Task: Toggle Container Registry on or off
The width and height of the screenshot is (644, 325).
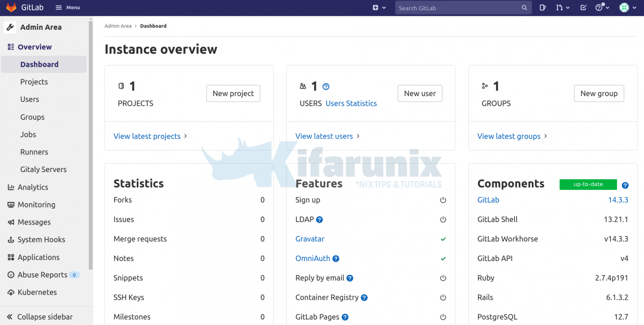Action: click(x=443, y=297)
